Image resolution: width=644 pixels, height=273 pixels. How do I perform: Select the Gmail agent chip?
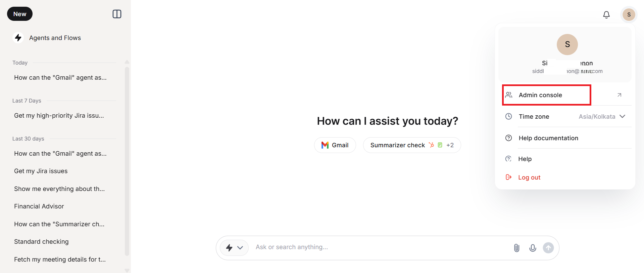click(335, 145)
